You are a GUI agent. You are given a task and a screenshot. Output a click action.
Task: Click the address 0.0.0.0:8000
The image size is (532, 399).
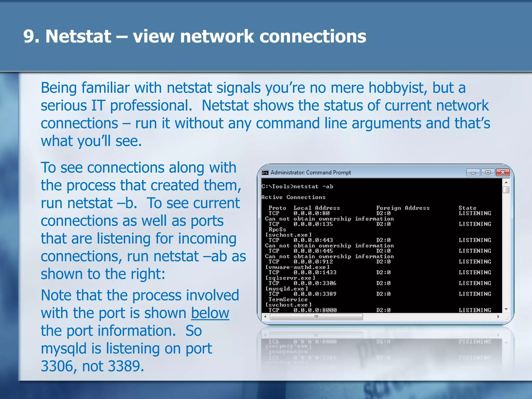315,310
